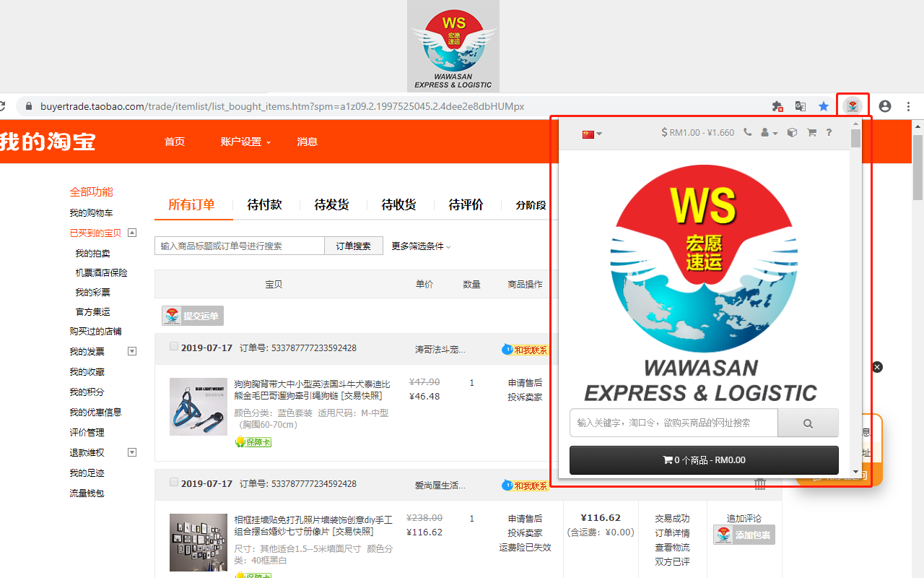The width and height of the screenshot is (924, 578).
Task: Open the China flag language dropdown
Action: 592,134
